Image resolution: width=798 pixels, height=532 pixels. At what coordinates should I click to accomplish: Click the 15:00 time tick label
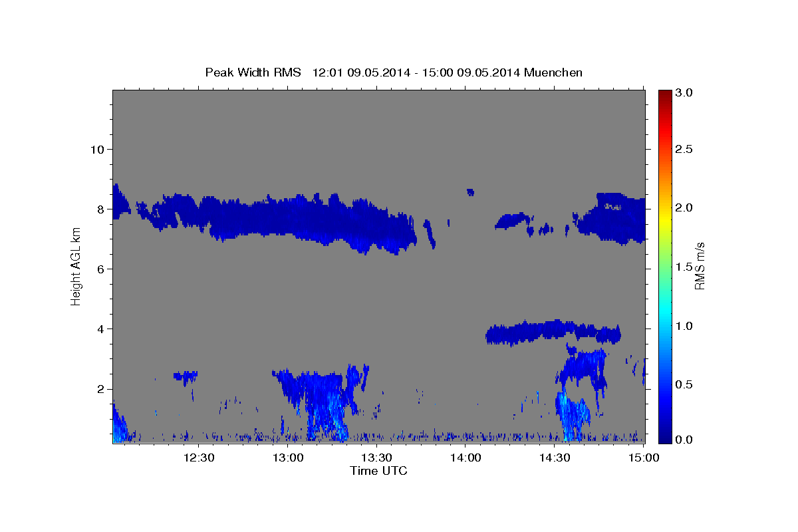644,457
